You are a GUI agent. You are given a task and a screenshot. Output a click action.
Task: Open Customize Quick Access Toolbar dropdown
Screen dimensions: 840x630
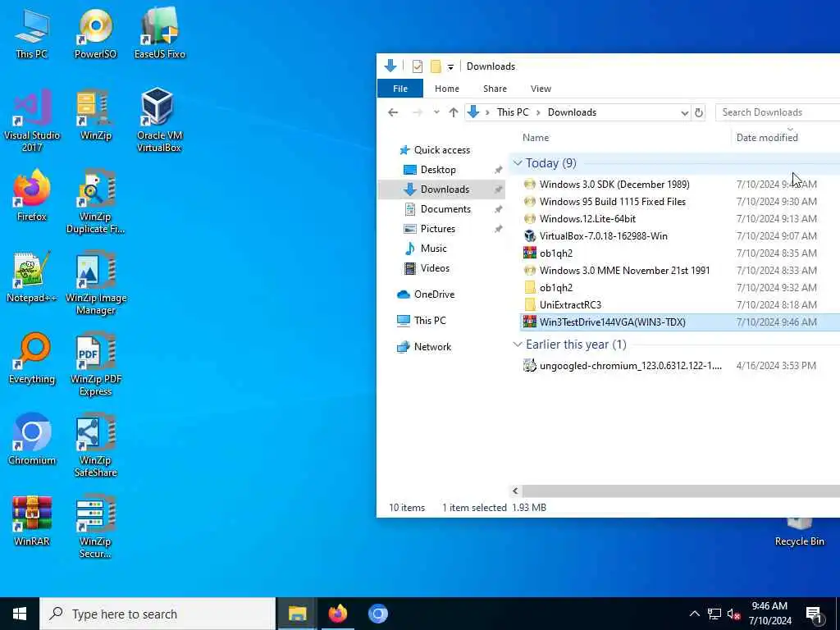[450, 67]
